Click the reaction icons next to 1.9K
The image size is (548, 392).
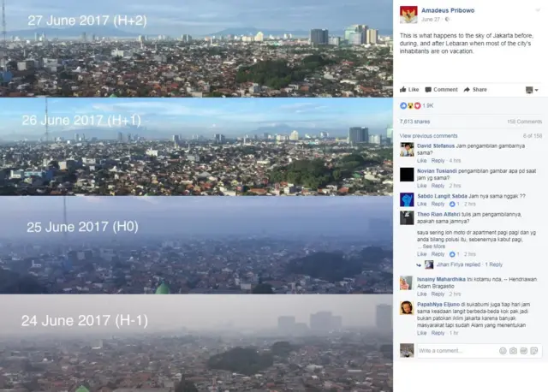coord(410,105)
